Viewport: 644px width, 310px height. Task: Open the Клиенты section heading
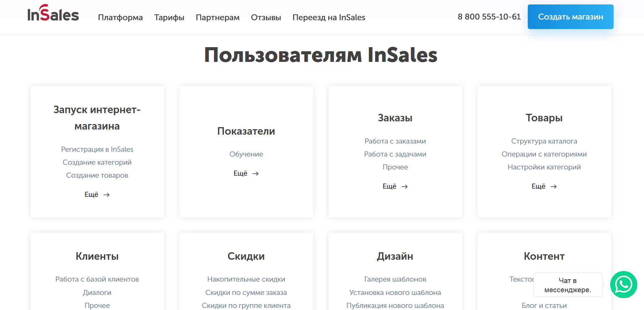click(97, 256)
